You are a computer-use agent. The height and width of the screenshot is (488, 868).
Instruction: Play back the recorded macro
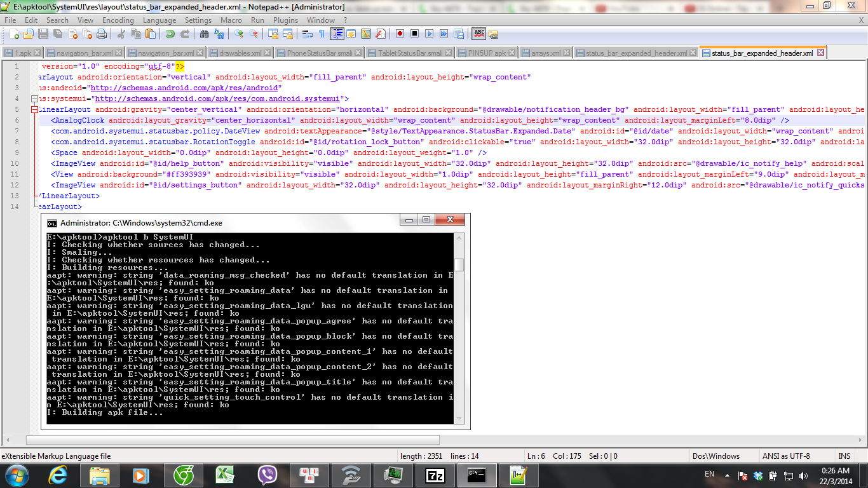(429, 34)
